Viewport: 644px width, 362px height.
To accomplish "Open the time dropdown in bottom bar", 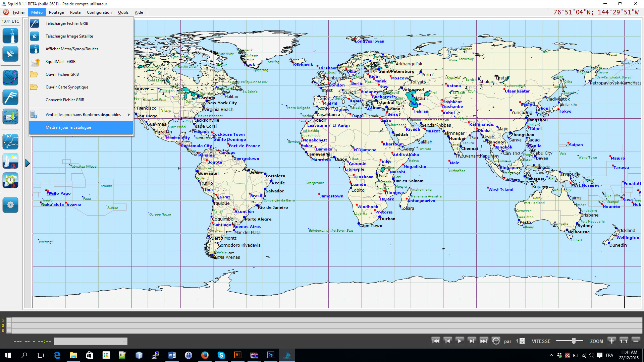I will [x=91, y=341].
